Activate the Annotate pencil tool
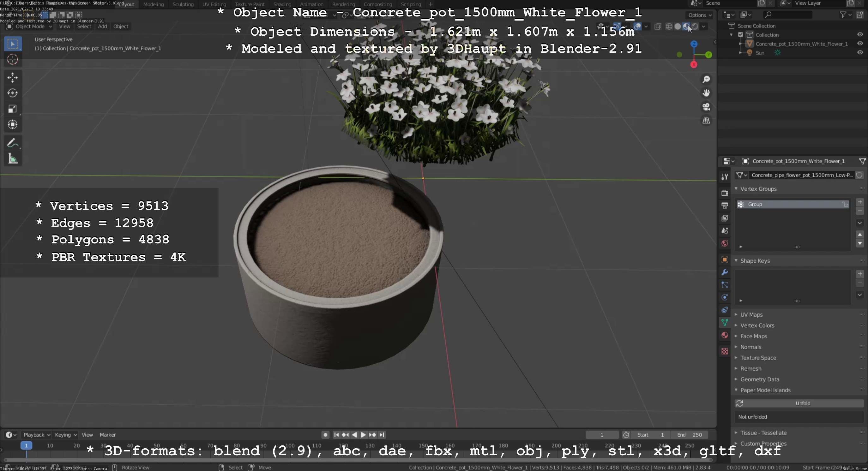868x471 pixels. click(13, 143)
